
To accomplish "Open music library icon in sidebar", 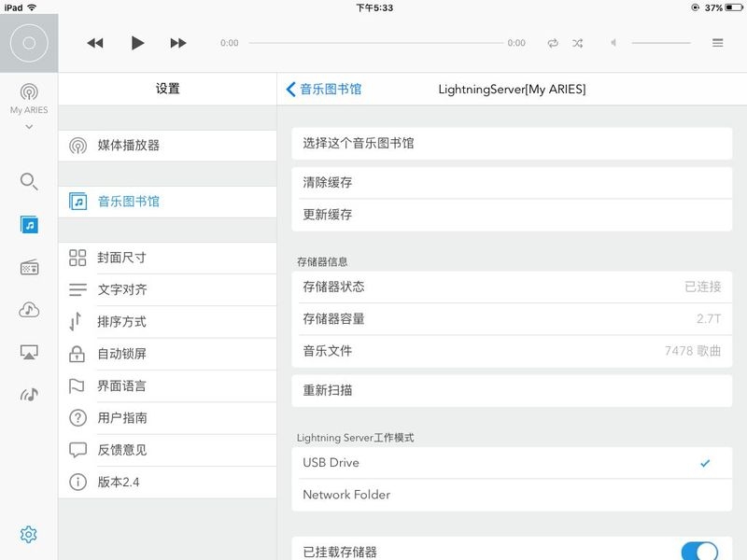I will click(29, 224).
